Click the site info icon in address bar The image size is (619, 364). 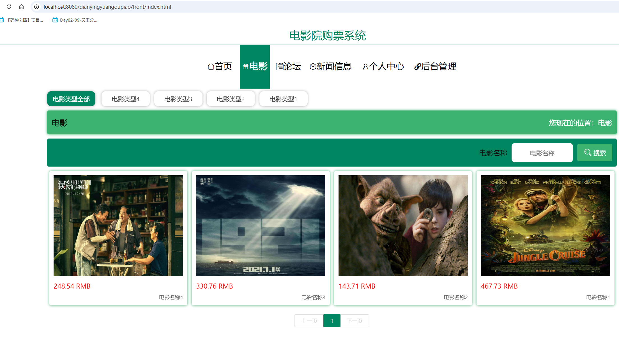tap(36, 7)
